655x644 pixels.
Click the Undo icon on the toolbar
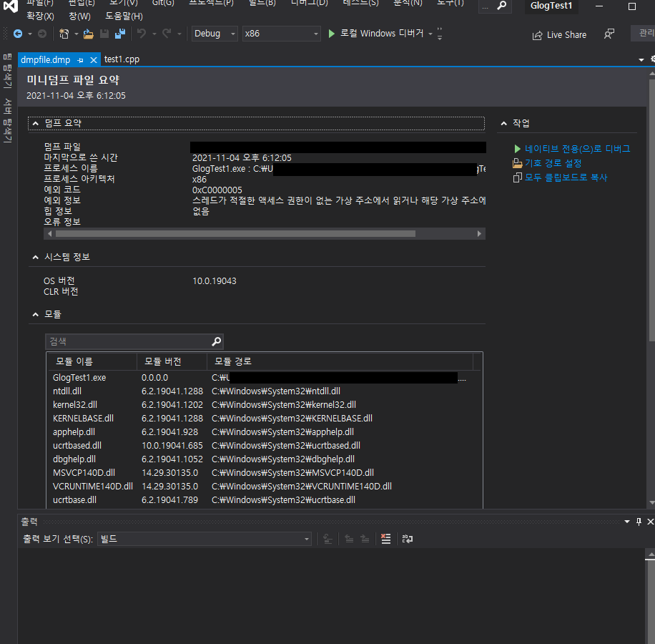click(x=141, y=33)
